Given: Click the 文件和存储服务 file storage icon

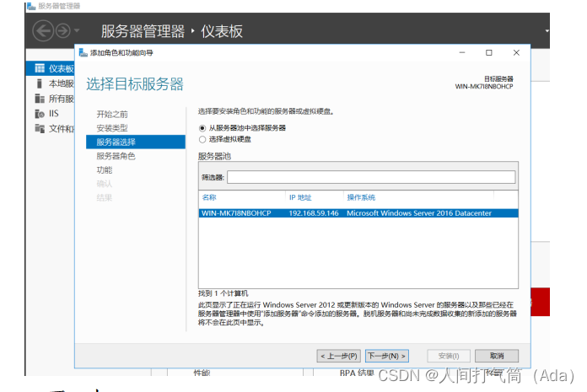Looking at the screenshot, I should pos(39,128).
